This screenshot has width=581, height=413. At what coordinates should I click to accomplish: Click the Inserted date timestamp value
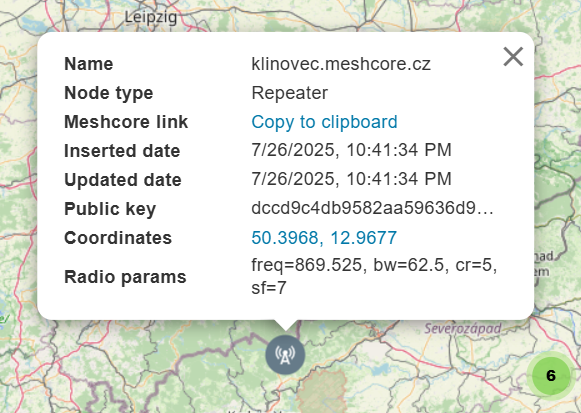(x=351, y=150)
